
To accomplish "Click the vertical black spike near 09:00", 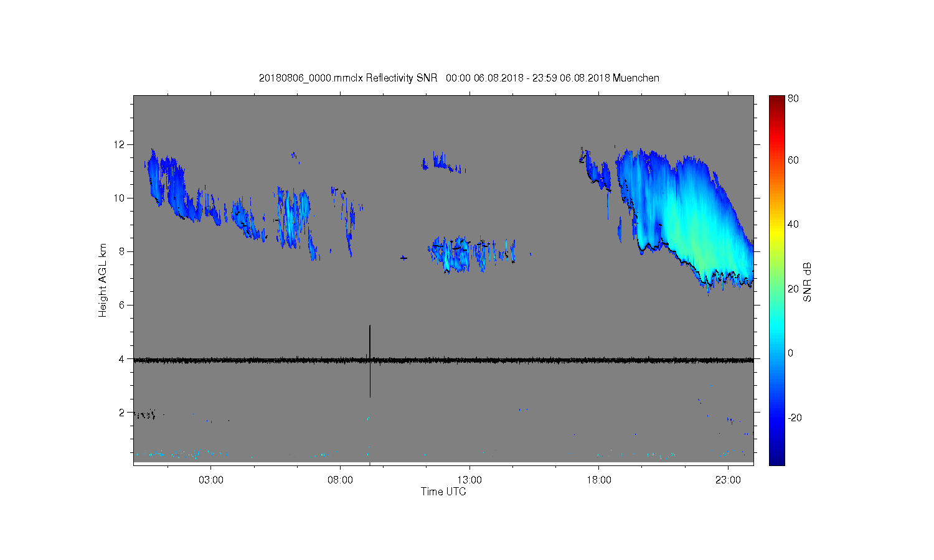I will (x=370, y=361).
